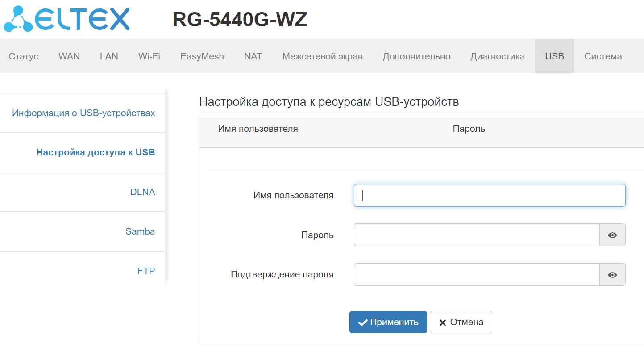The height and width of the screenshot is (348, 644).
Task: Navigate to the EasyMesh tab
Action: click(202, 56)
